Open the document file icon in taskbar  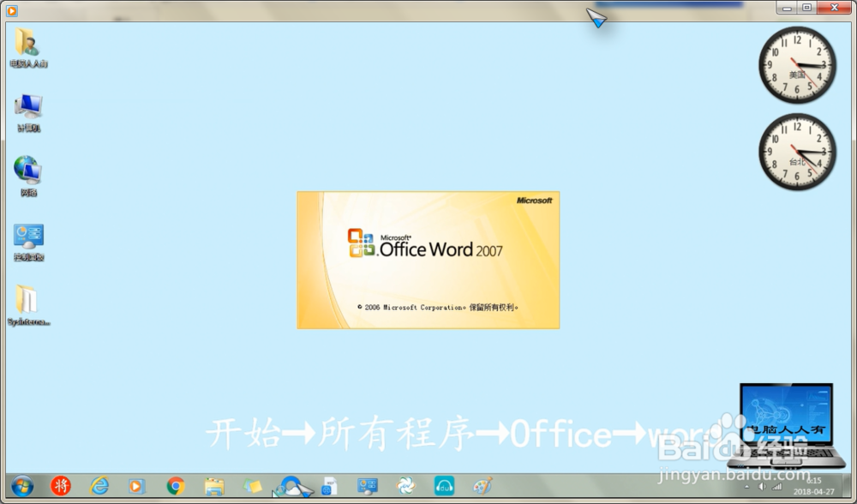pyautogui.click(x=329, y=486)
